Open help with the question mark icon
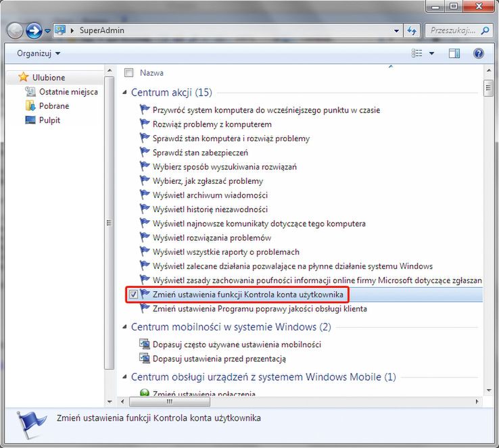This screenshot has height=448, width=499. pyautogui.click(x=478, y=53)
